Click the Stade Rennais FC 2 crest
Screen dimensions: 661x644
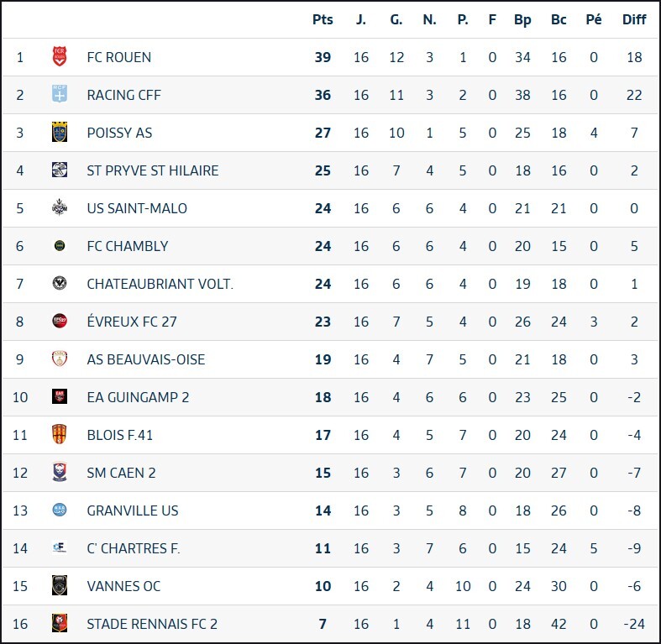[x=60, y=624]
